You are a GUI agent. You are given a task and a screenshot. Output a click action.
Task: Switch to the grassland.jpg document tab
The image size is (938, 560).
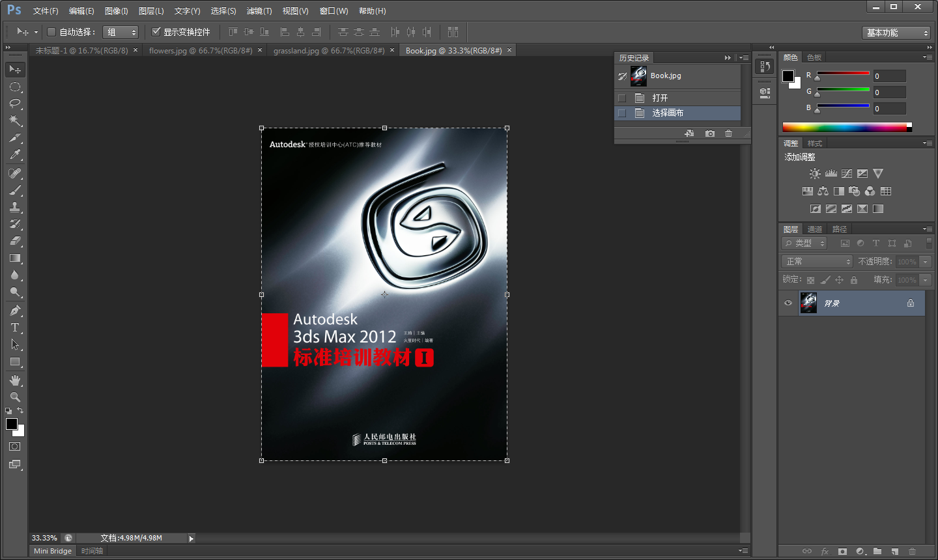point(329,51)
